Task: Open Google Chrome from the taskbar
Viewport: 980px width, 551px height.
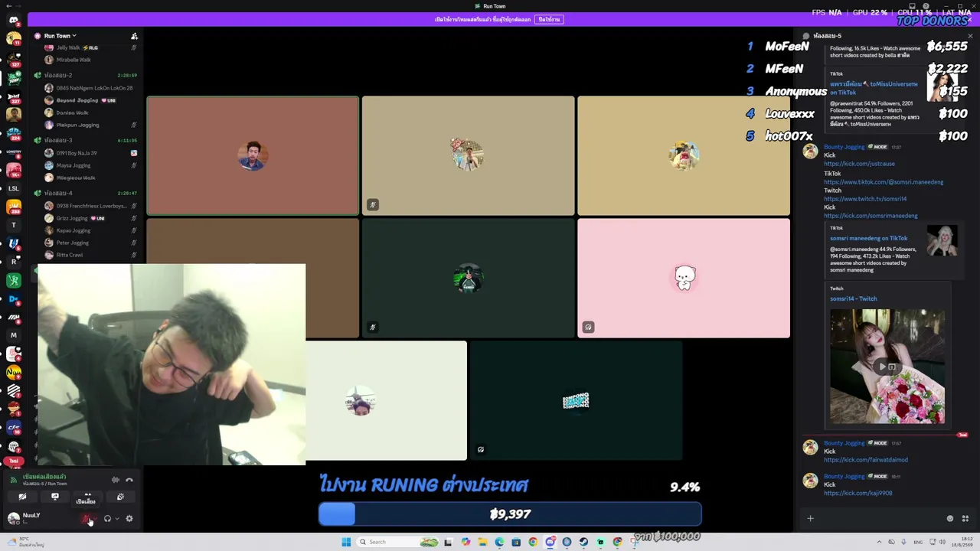Action: (533, 542)
